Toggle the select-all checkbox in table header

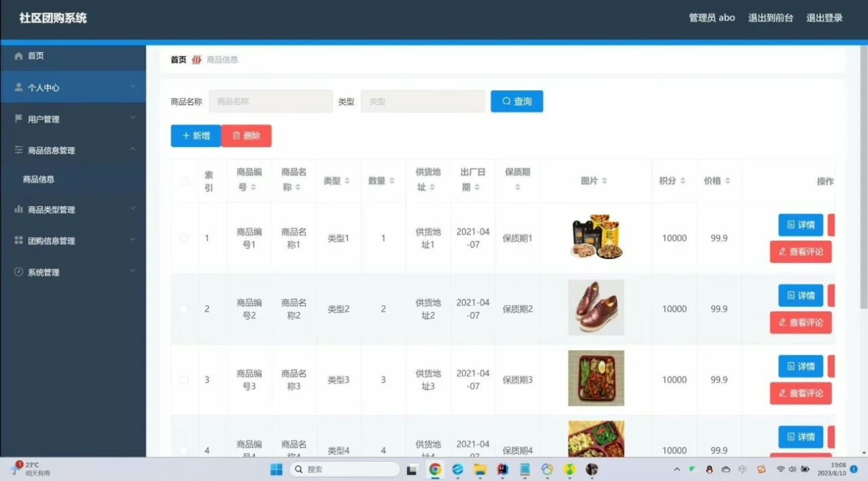point(184,181)
